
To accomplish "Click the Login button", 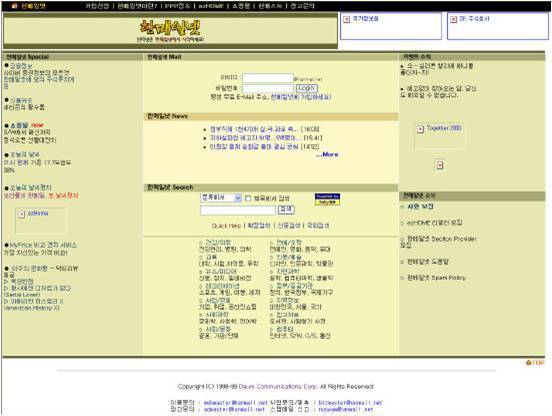I will point(307,88).
